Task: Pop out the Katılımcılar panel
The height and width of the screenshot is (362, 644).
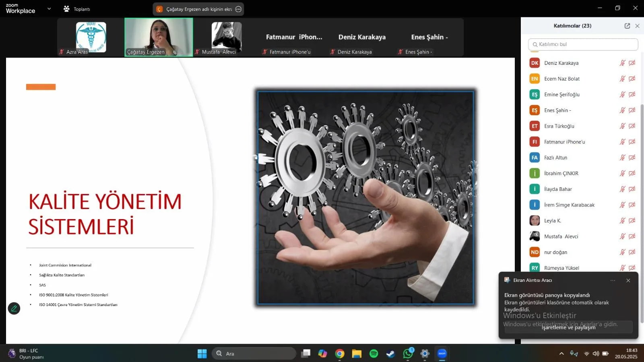Action: click(x=627, y=26)
